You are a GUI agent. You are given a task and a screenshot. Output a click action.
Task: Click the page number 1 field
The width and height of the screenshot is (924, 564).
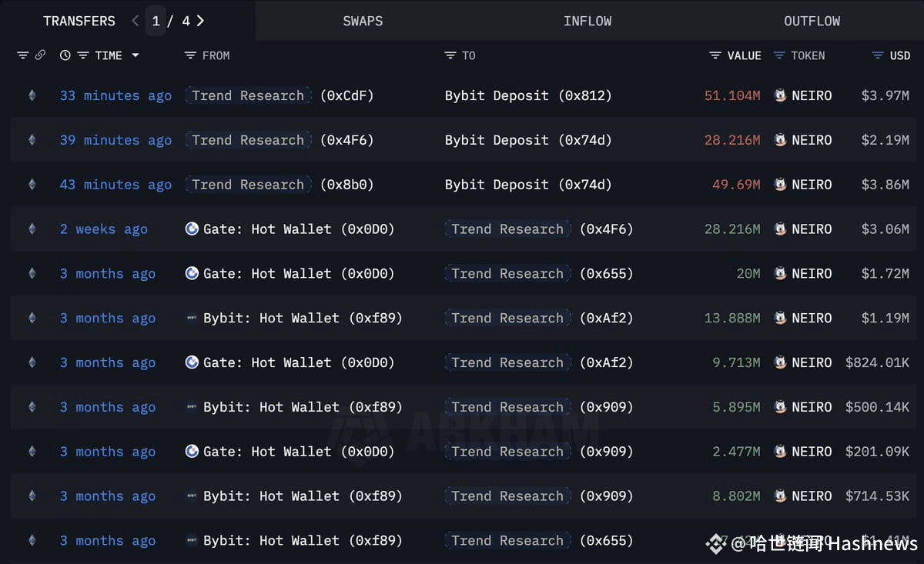click(156, 21)
